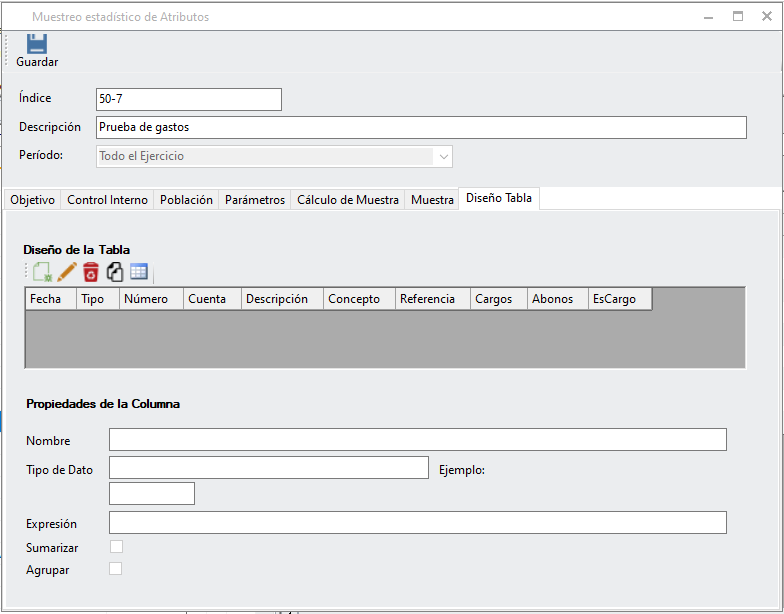The height and width of the screenshot is (614, 784).
Task: Click the Nombre input field
Action: (x=417, y=440)
